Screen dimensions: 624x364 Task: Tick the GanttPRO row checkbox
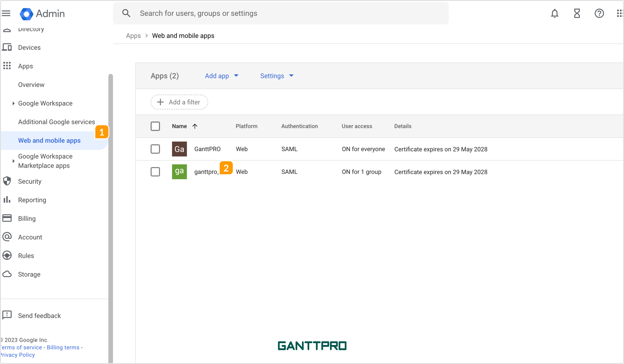point(155,149)
